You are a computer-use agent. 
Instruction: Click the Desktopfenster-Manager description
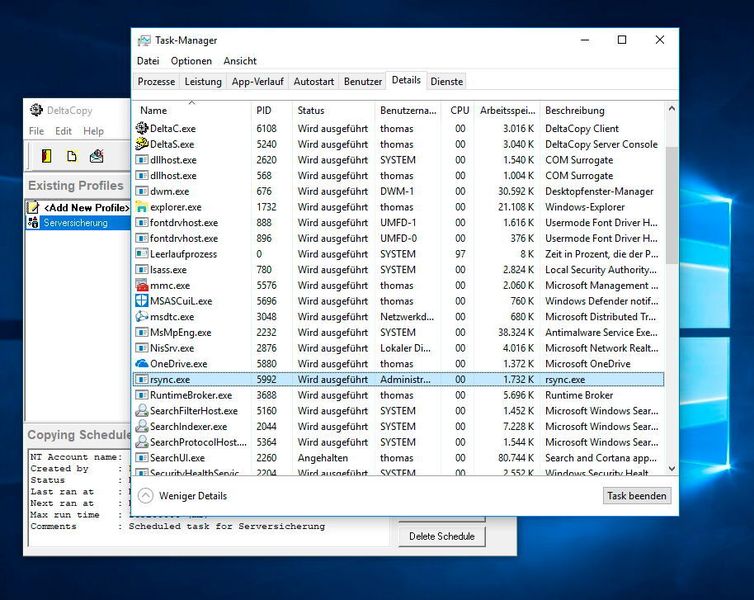coord(599,191)
